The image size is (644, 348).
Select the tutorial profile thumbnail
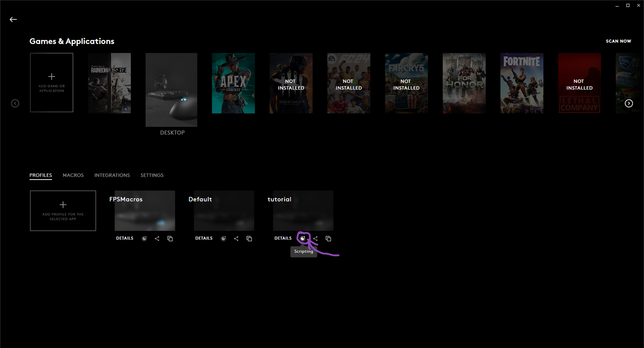(303, 211)
